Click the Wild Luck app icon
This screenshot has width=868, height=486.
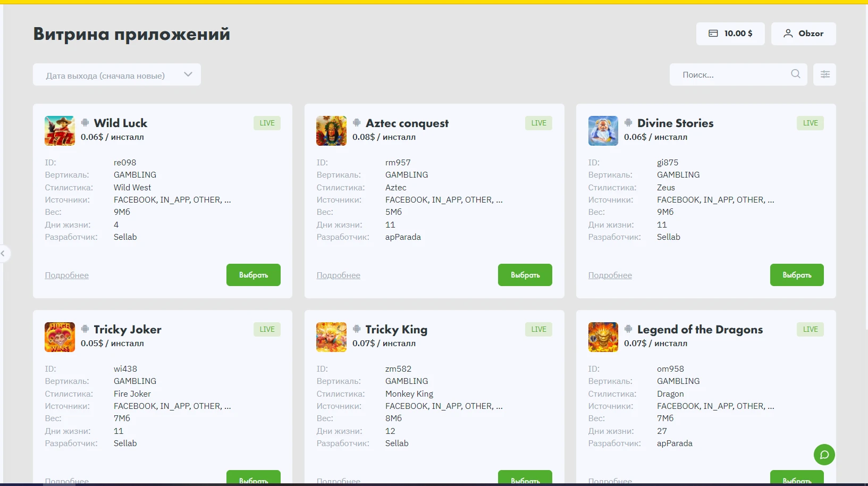coord(60,131)
